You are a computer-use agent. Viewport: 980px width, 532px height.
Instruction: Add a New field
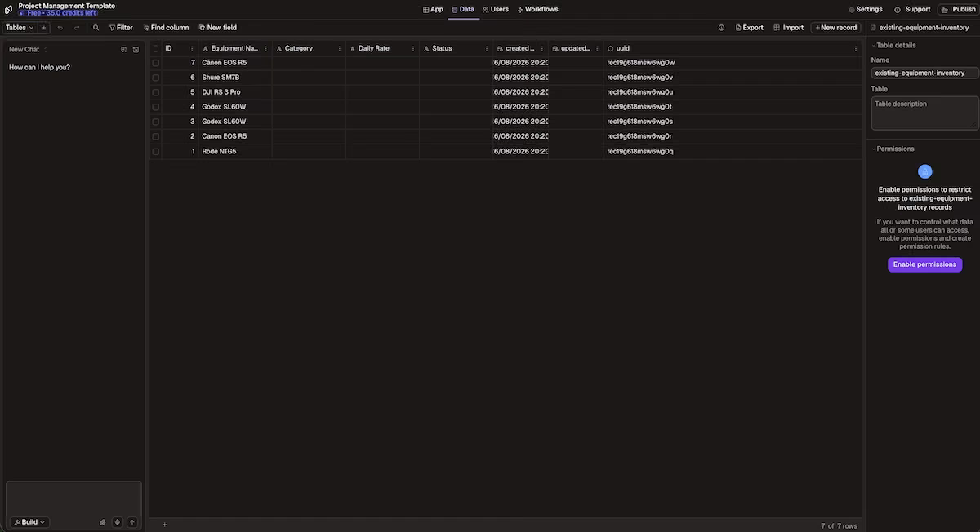tap(218, 28)
